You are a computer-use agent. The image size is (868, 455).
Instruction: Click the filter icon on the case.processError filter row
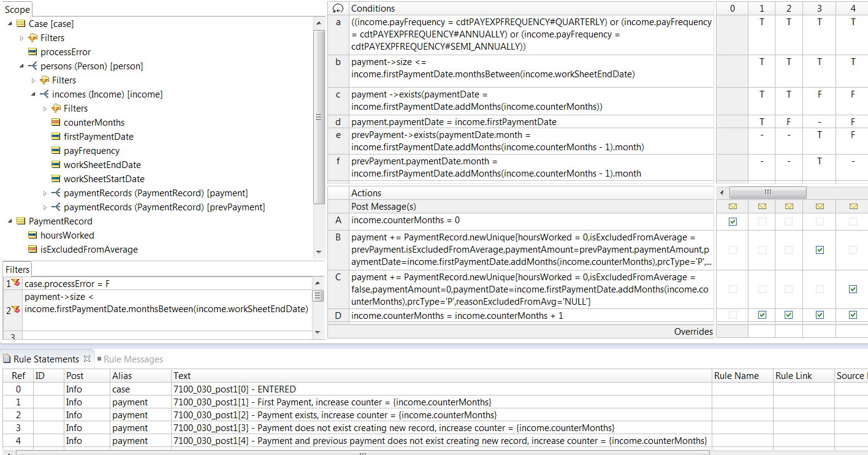click(15, 284)
